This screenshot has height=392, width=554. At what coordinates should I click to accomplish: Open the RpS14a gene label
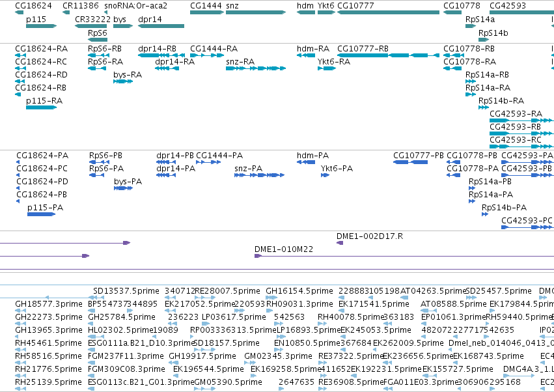coord(480,19)
